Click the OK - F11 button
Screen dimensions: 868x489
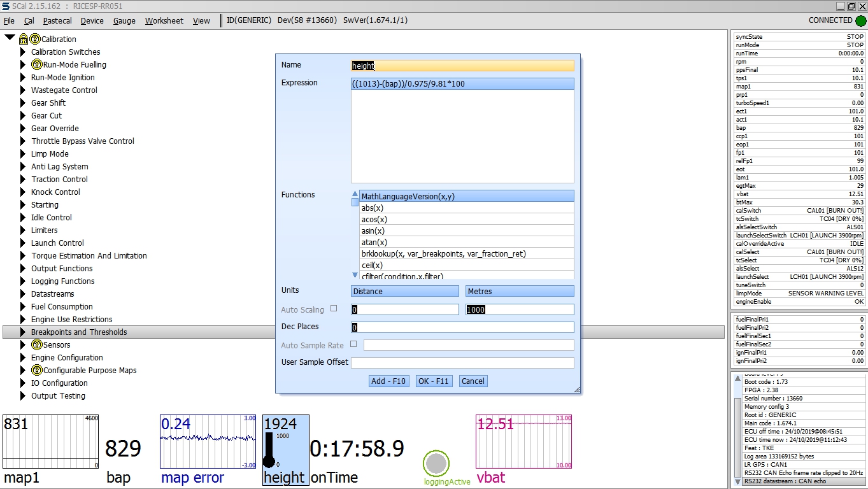(433, 381)
